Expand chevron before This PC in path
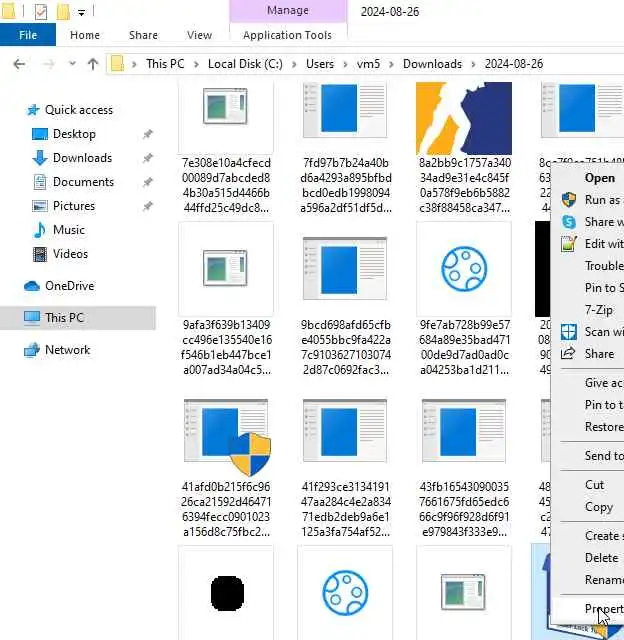The image size is (624, 640). (134, 64)
